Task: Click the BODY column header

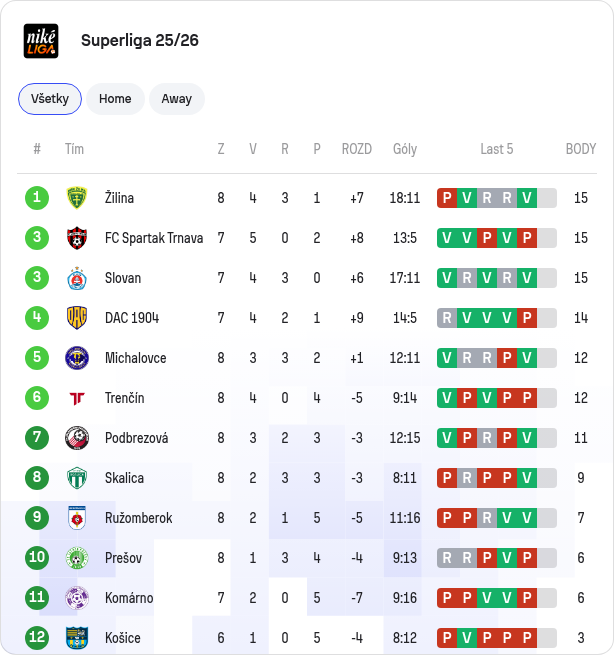Action: pyautogui.click(x=581, y=149)
